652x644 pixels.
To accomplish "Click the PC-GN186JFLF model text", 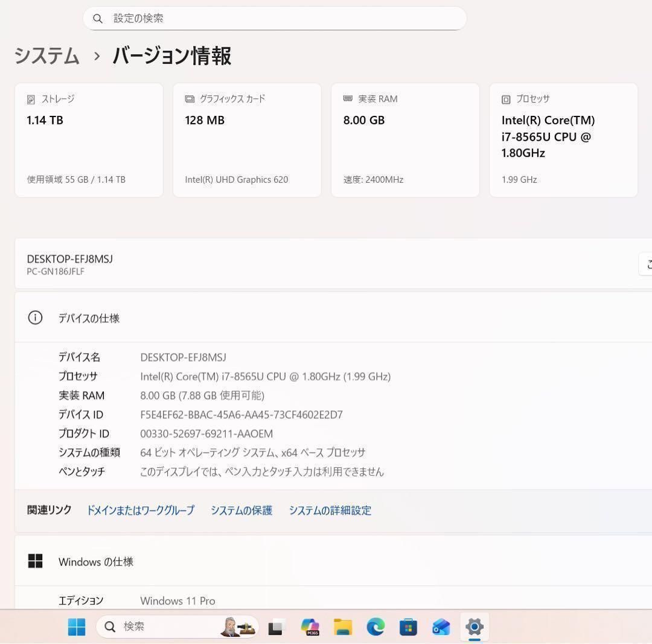I will coord(56,272).
